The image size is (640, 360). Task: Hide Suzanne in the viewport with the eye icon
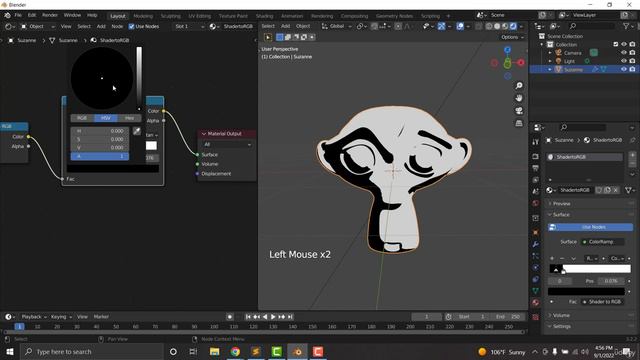pyautogui.click(x=624, y=69)
